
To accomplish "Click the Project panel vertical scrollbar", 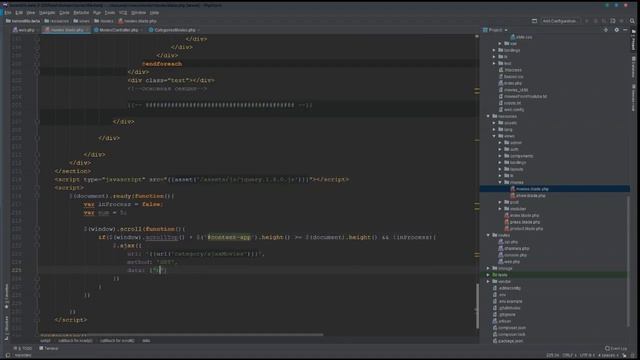I will tap(628, 261).
